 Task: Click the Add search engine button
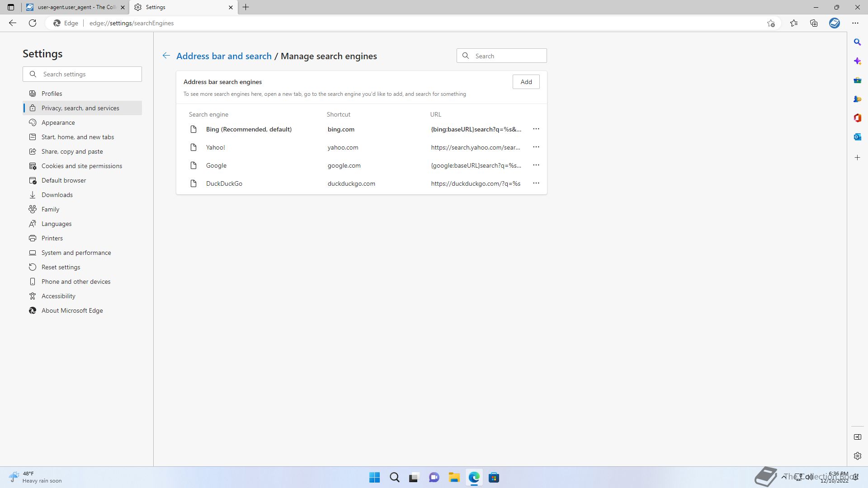click(x=526, y=82)
